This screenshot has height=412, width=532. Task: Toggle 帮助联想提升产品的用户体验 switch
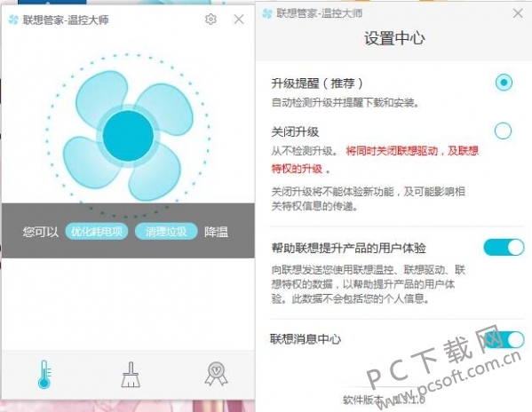pyautogui.click(x=504, y=247)
